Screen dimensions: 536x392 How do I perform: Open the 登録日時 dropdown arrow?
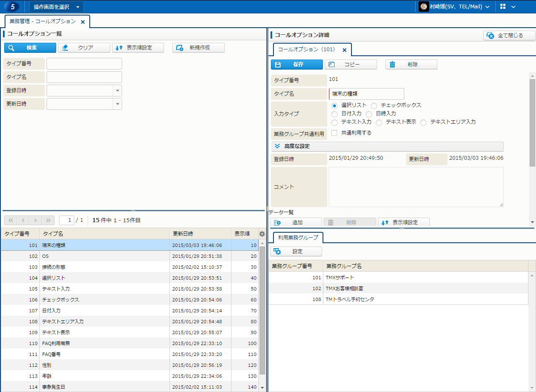pos(117,91)
